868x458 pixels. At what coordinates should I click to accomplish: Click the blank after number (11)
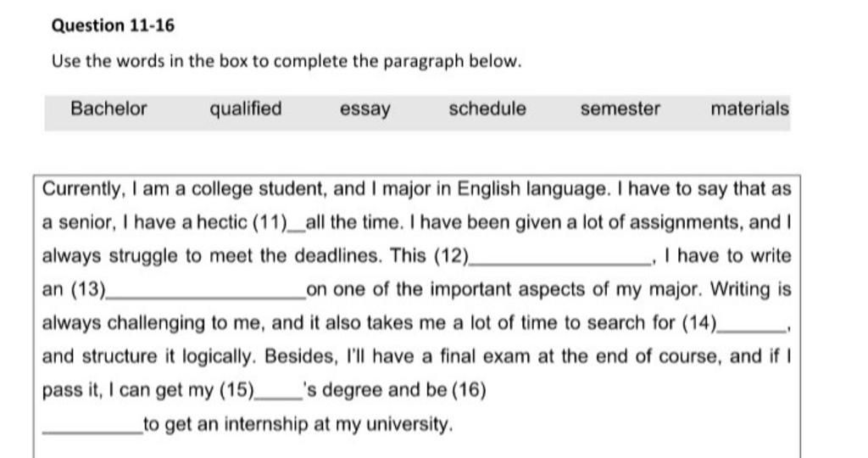click(x=296, y=229)
